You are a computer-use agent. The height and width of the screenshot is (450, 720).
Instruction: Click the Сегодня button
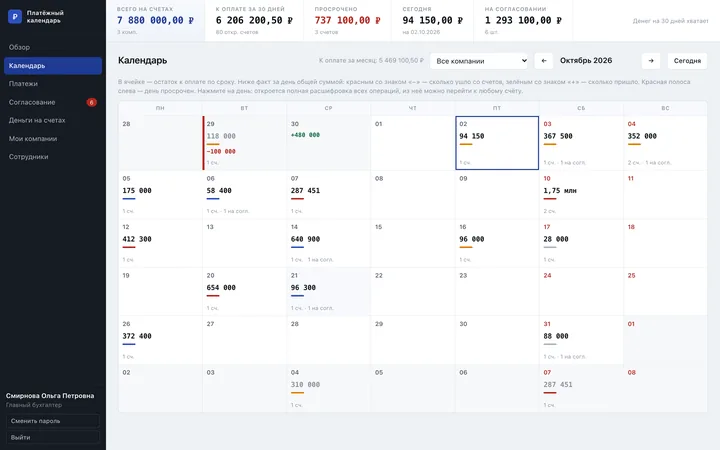pyautogui.click(x=687, y=61)
